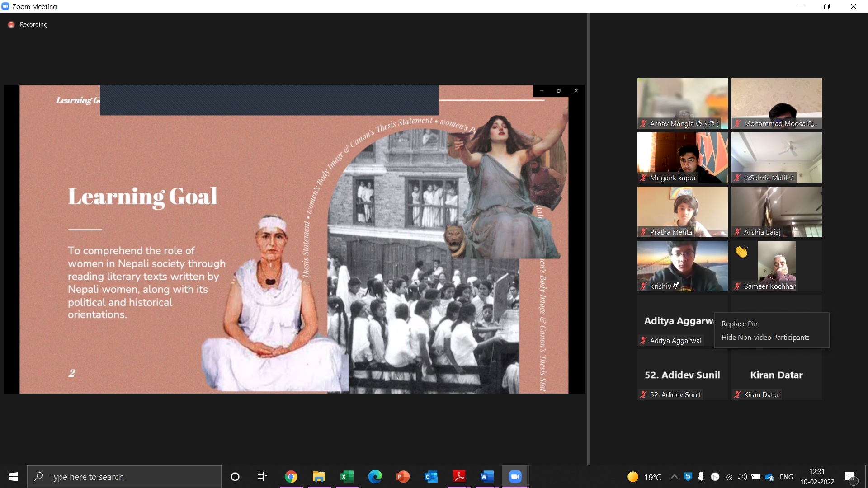Click the Zoom taskbar icon
Image resolution: width=868 pixels, height=488 pixels.
point(515,477)
